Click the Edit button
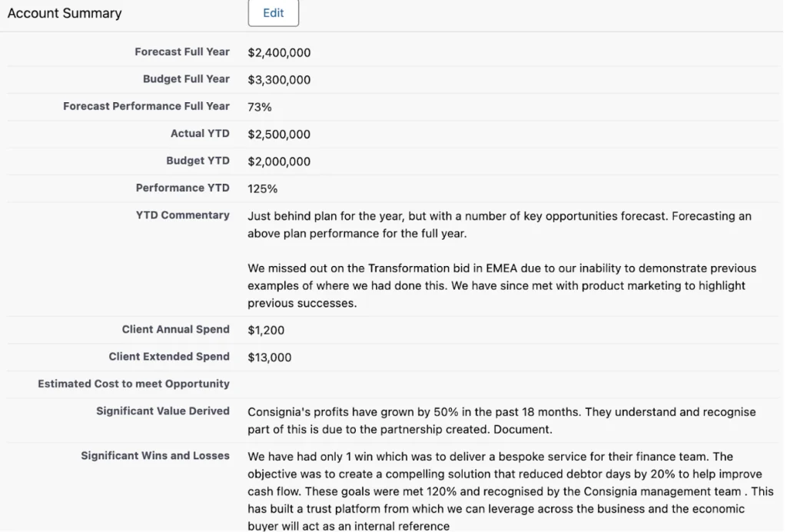787x532 pixels. [x=273, y=13]
